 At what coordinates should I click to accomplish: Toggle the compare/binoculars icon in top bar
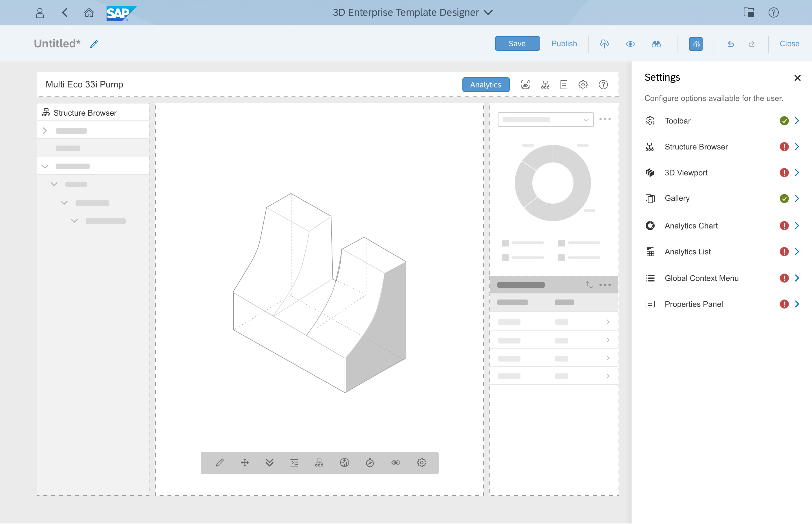(656, 43)
